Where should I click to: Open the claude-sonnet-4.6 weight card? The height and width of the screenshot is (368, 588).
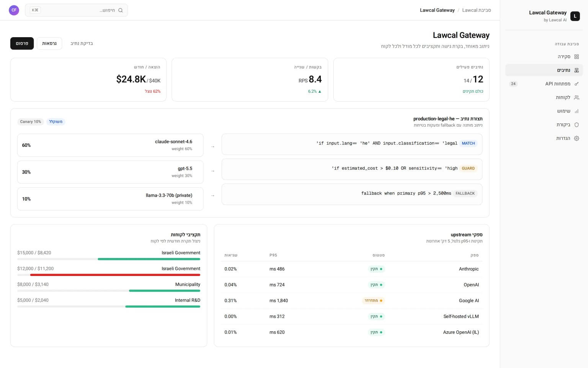coord(110,145)
